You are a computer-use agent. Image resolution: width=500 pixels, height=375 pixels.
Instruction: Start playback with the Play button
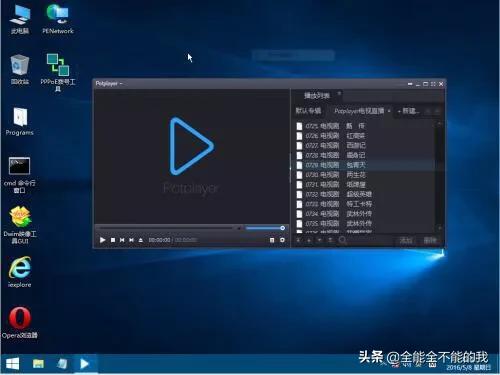[102, 240]
